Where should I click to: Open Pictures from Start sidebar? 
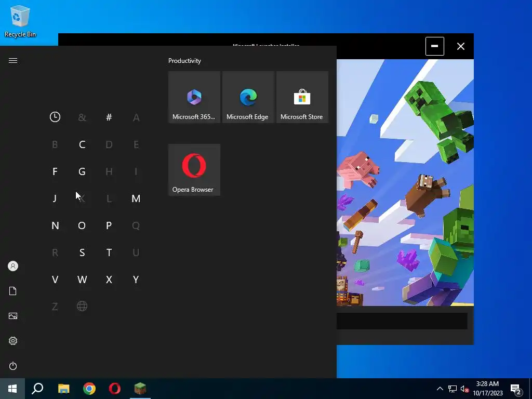click(x=13, y=316)
